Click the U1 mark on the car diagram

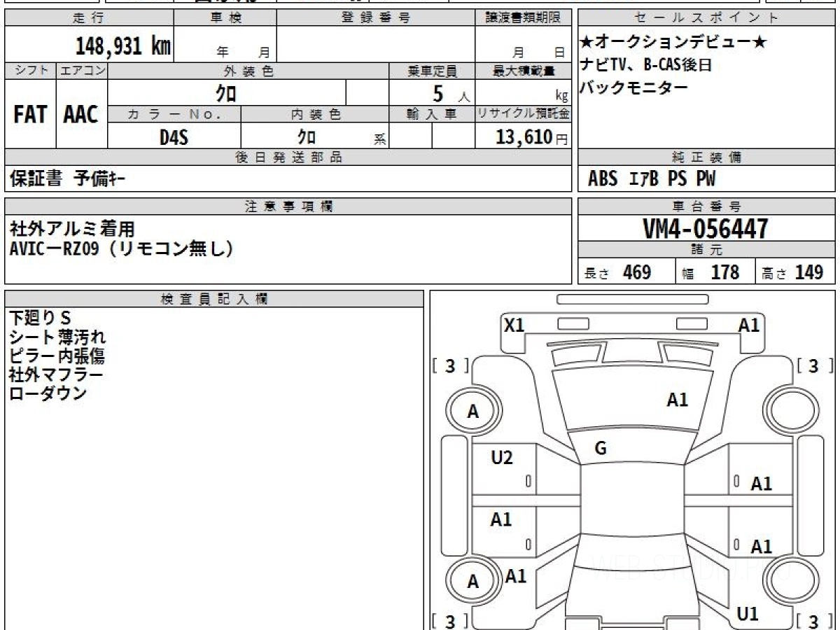748,614
